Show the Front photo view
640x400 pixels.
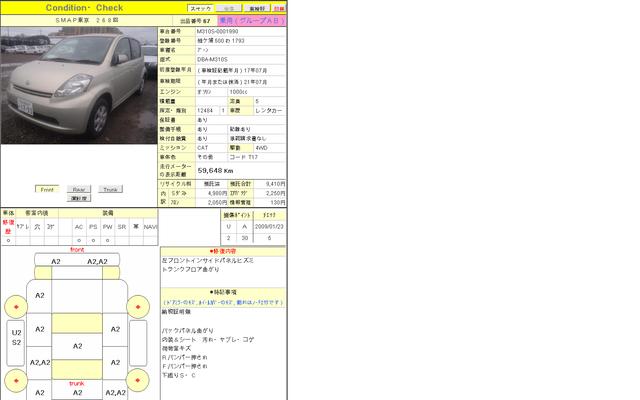tap(47, 189)
